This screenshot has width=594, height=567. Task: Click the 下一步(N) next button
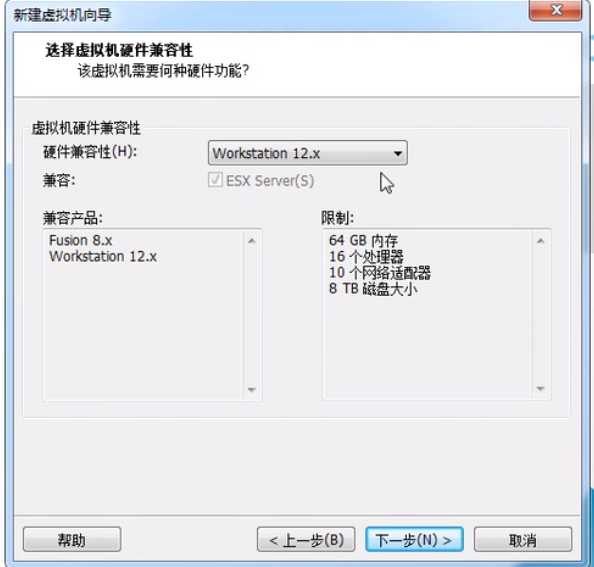[414, 539]
